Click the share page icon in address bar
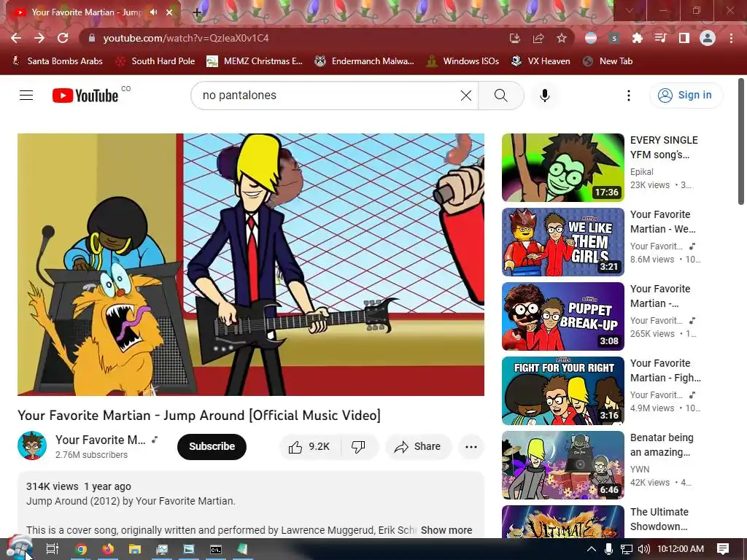Viewport: 747px width, 560px height. coord(538,38)
